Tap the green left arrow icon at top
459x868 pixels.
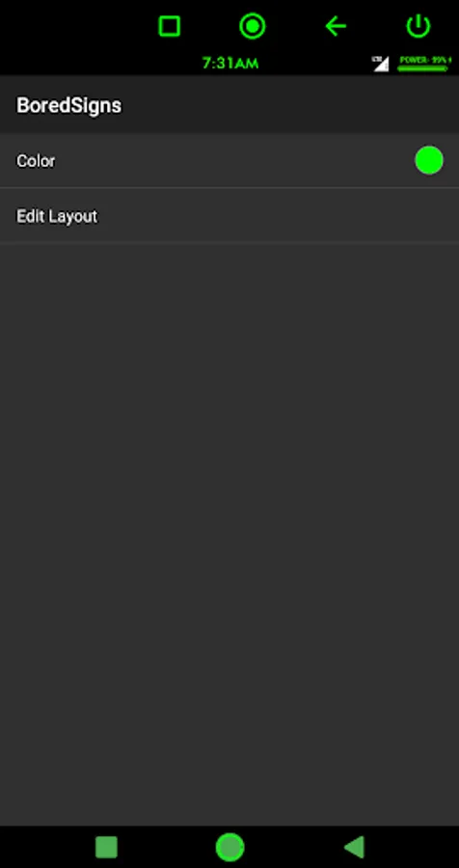pyautogui.click(x=335, y=26)
